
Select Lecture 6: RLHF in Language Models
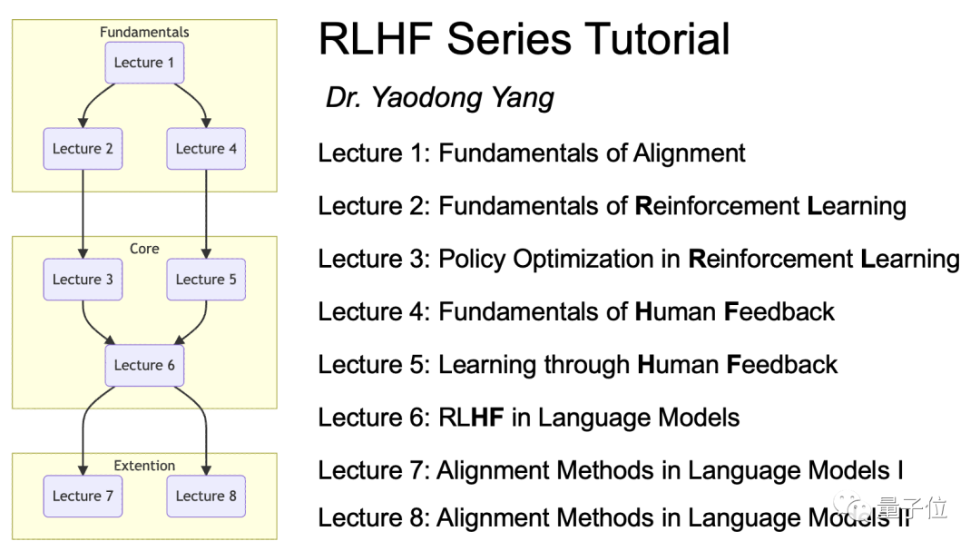pyautogui.click(x=529, y=418)
